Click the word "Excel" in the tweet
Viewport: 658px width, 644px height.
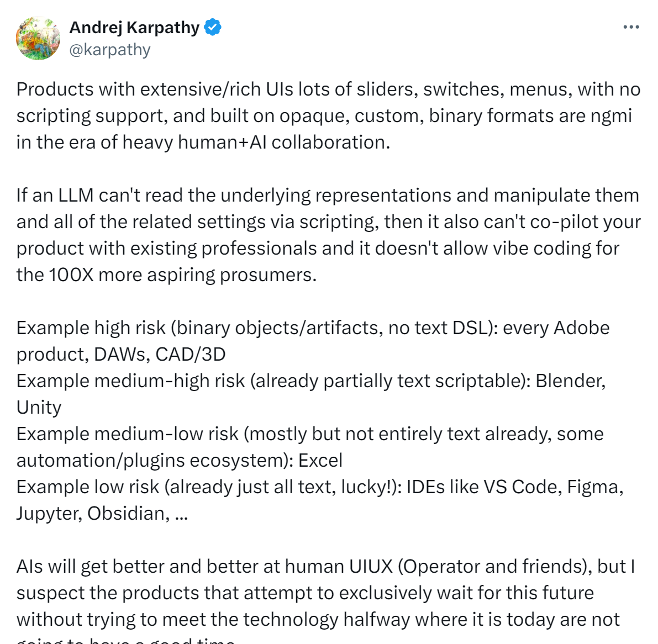pos(320,460)
